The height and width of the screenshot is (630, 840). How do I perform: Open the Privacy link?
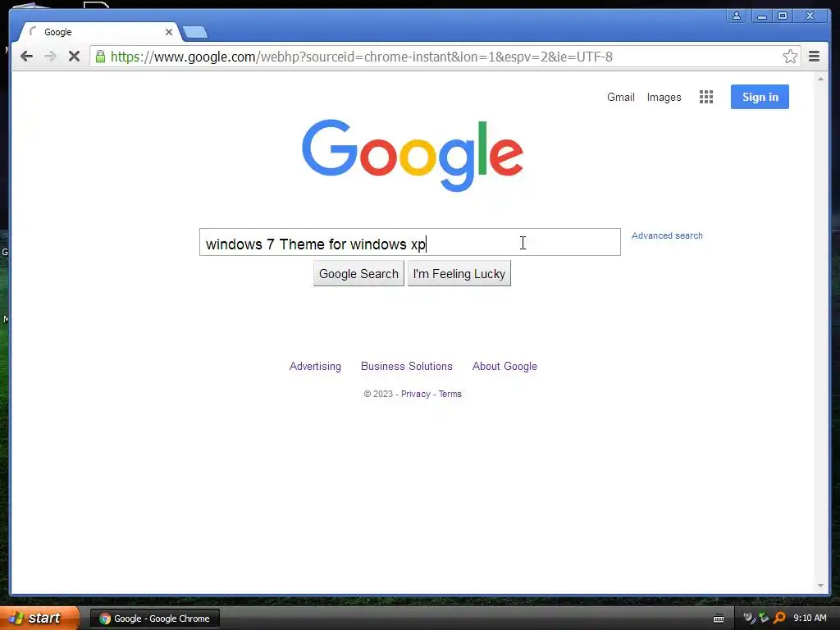point(416,394)
